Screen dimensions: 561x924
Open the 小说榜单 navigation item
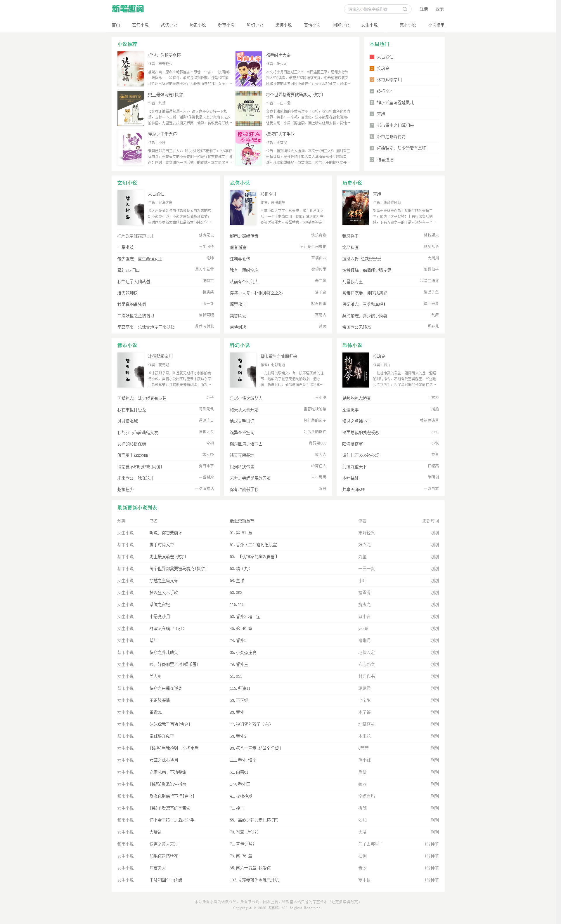coord(436,25)
